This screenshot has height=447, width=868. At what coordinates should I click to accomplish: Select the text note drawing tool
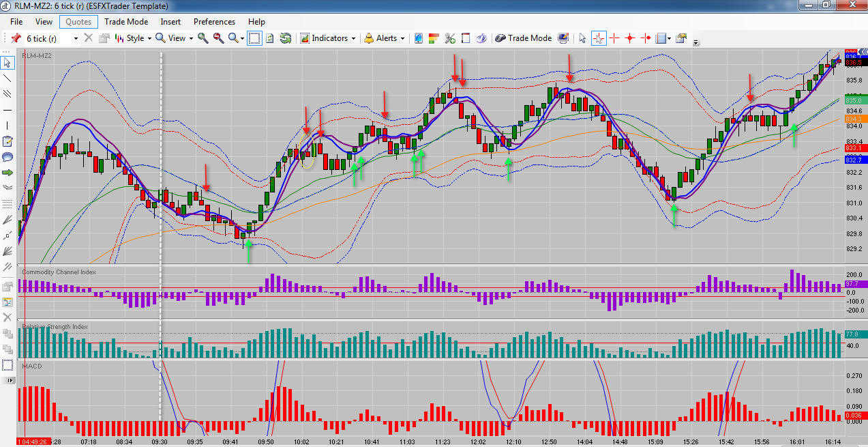(8, 141)
